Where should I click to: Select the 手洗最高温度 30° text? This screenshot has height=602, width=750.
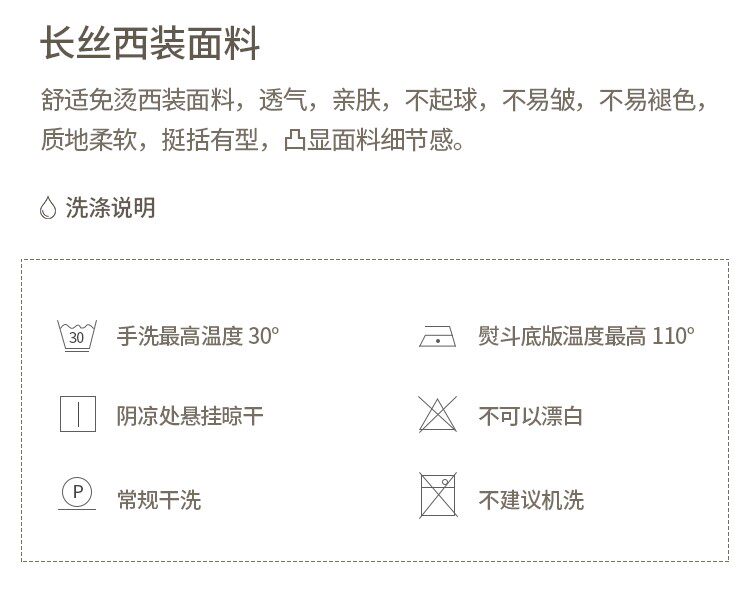point(198,336)
